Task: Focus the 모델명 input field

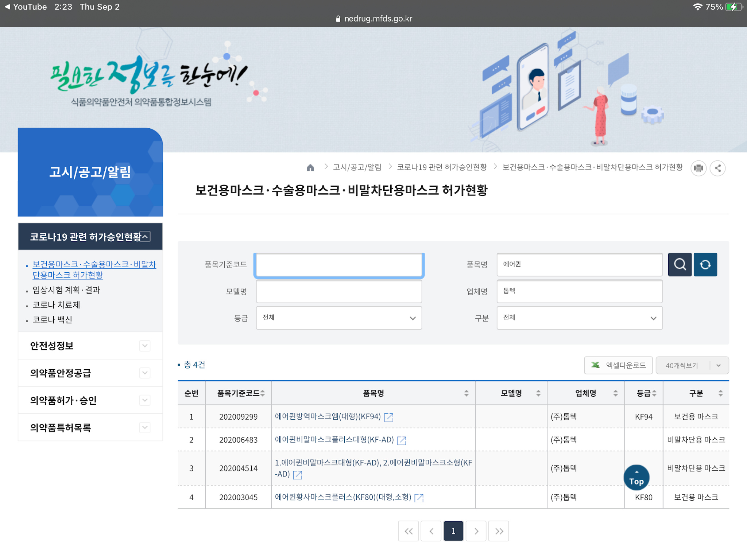Action: 339,291
